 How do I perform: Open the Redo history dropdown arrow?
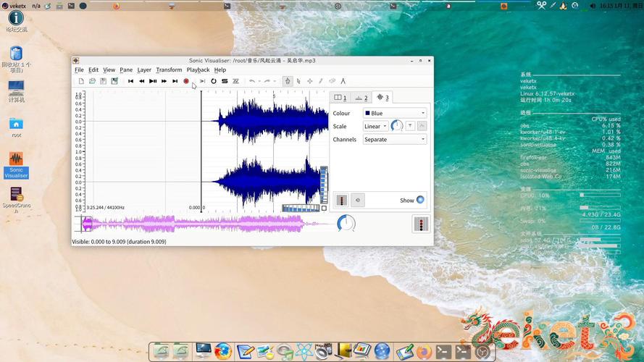tap(275, 81)
